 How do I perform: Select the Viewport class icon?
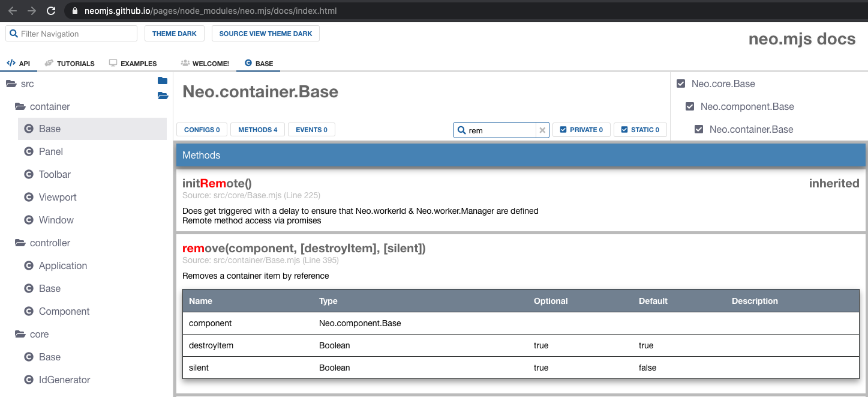28,197
